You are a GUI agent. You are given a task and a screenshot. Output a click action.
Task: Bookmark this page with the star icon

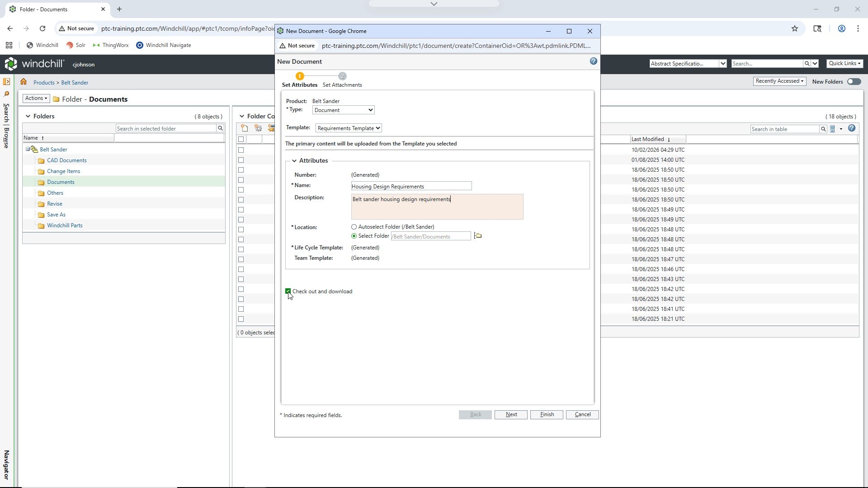(x=795, y=28)
